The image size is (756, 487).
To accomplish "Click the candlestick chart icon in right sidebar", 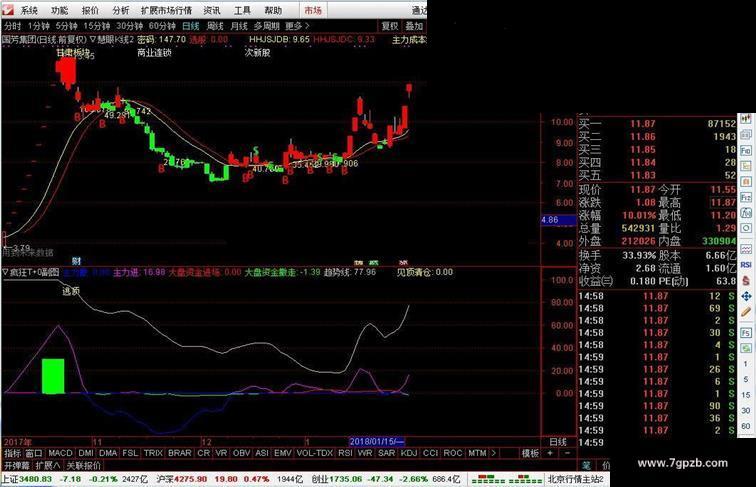I will 746,119.
